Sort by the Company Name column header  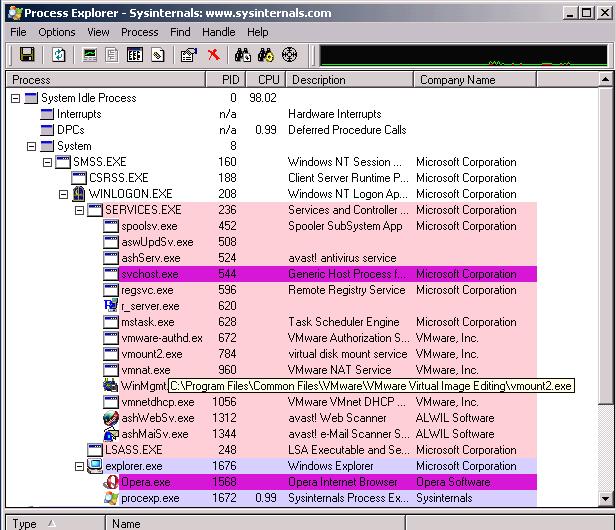(475, 79)
